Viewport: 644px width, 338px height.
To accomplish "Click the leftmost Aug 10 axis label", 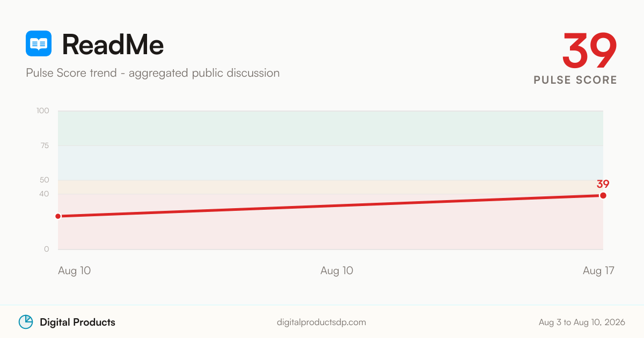I will 75,271.
